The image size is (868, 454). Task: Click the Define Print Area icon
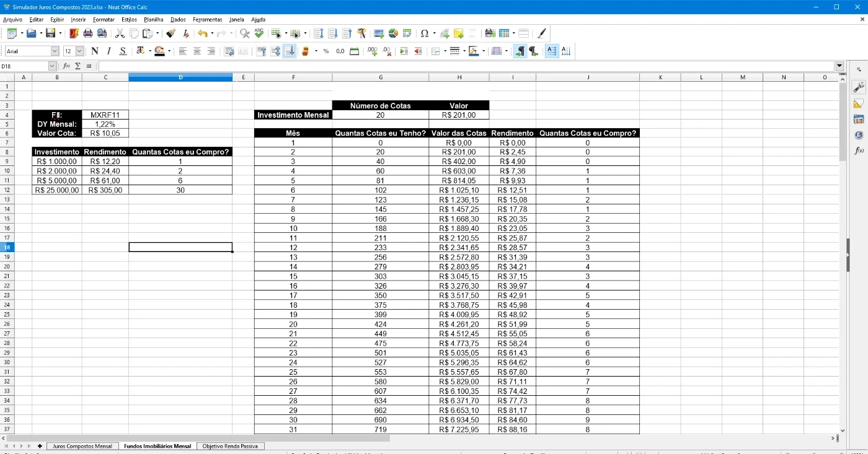[490, 33]
